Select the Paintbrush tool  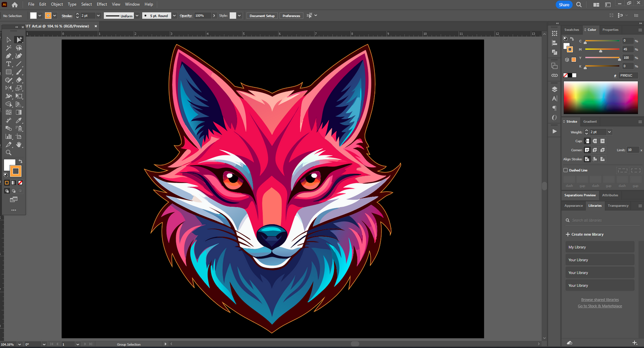tap(19, 72)
